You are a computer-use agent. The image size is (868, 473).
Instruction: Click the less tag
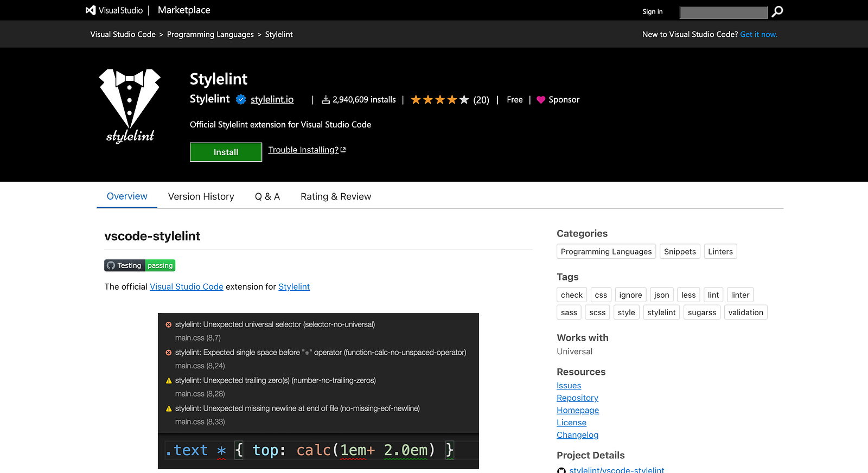point(688,295)
